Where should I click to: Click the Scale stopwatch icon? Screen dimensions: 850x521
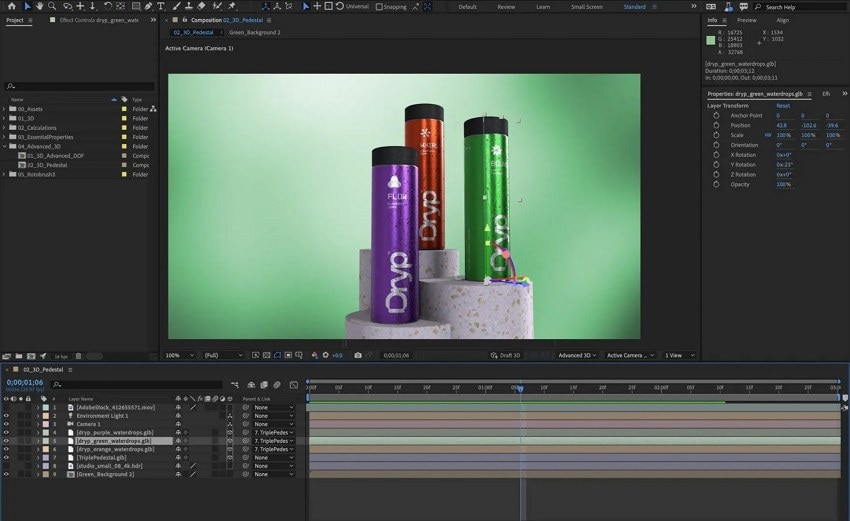[716, 135]
